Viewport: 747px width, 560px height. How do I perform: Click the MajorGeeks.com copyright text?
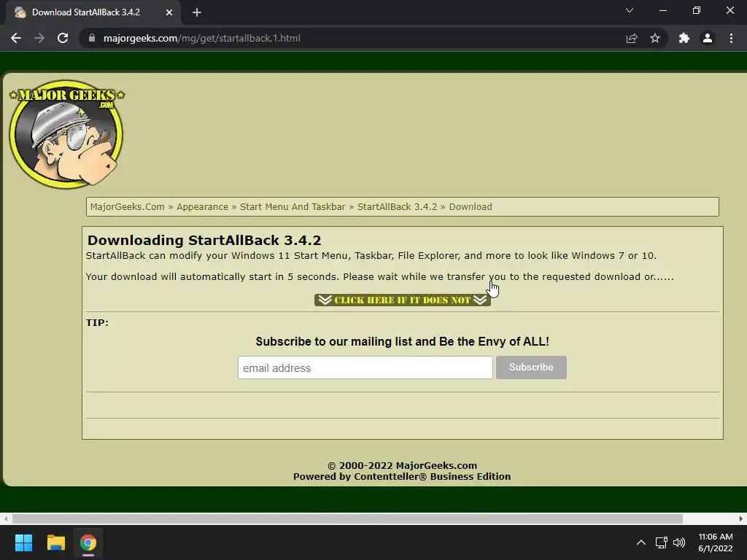coord(403,465)
